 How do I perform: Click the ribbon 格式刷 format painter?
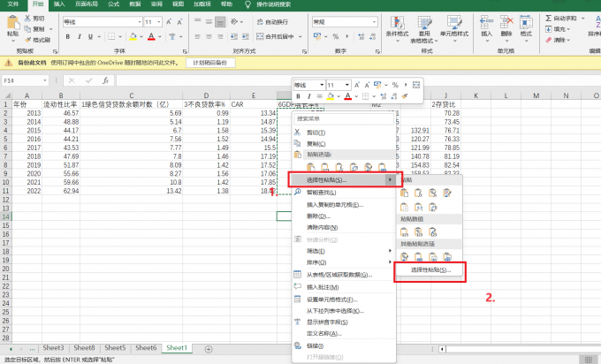click(x=37, y=40)
